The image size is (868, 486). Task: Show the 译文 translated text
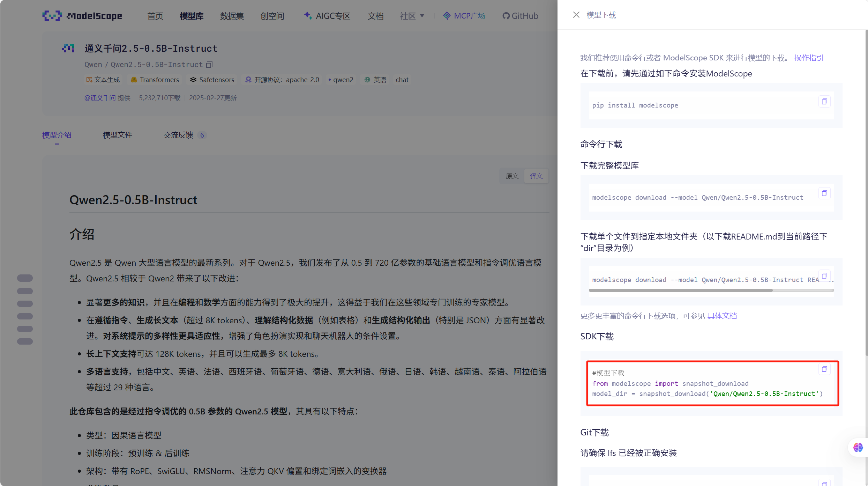pyautogui.click(x=536, y=176)
